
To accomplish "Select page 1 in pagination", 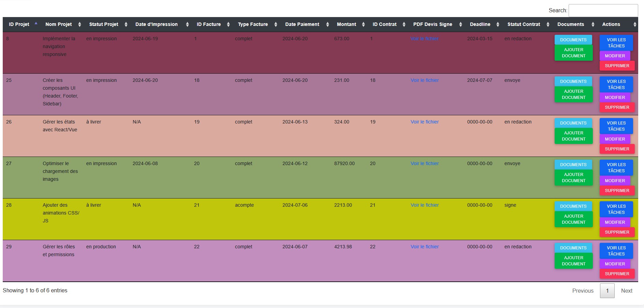I will point(607,291).
